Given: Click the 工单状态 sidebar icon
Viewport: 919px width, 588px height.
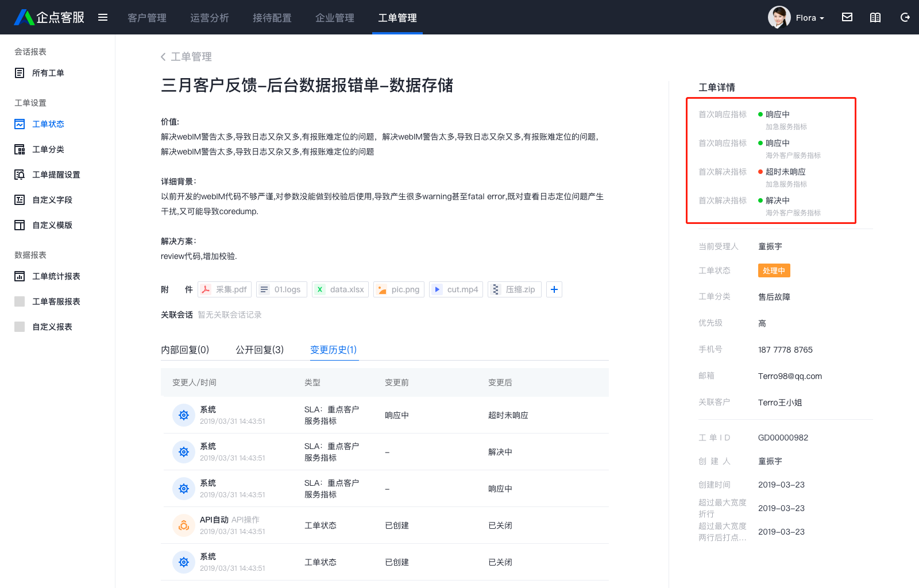Looking at the screenshot, I should (20, 124).
